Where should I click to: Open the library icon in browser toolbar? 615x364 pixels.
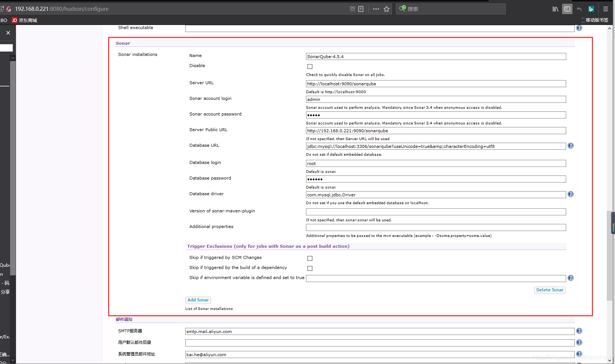pyautogui.click(x=555, y=9)
